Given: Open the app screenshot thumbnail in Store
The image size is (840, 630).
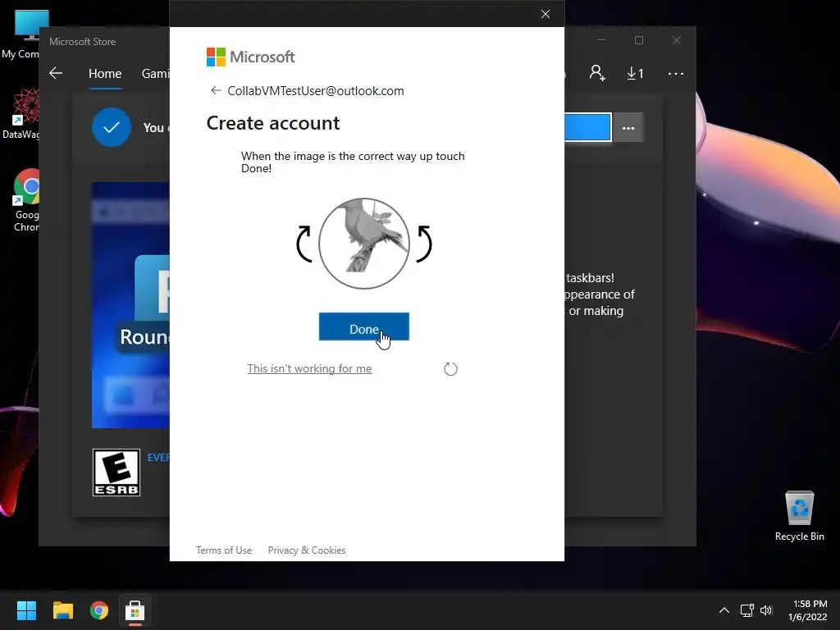Looking at the screenshot, I should point(130,305).
